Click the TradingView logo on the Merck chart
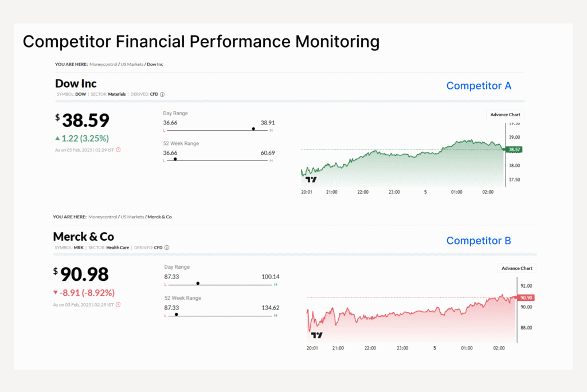The height and width of the screenshot is (392, 587). (x=316, y=335)
